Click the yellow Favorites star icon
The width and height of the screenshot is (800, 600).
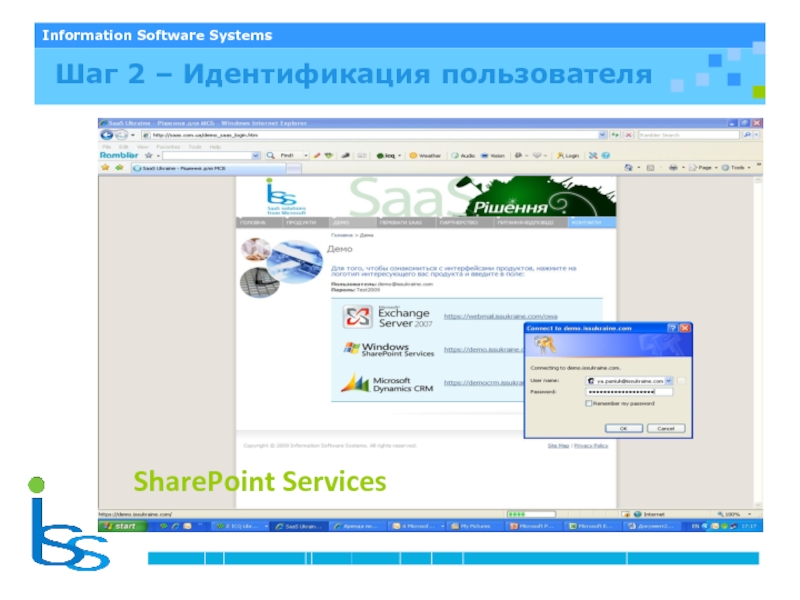click(105, 167)
